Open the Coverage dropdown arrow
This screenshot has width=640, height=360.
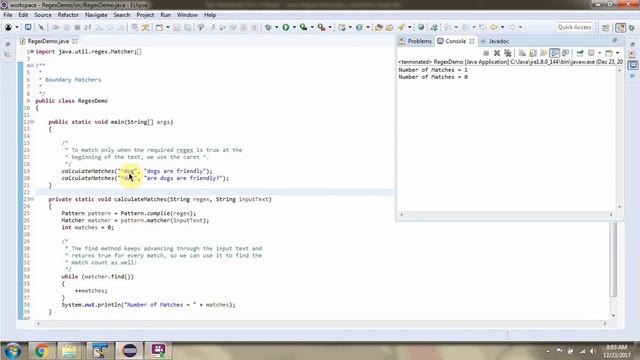pyautogui.click(x=312, y=27)
